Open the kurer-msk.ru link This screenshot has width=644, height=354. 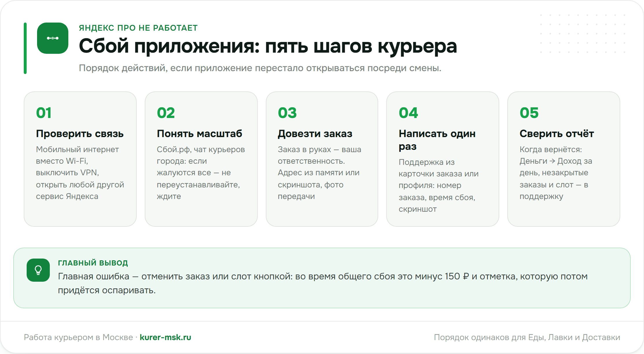point(165,337)
